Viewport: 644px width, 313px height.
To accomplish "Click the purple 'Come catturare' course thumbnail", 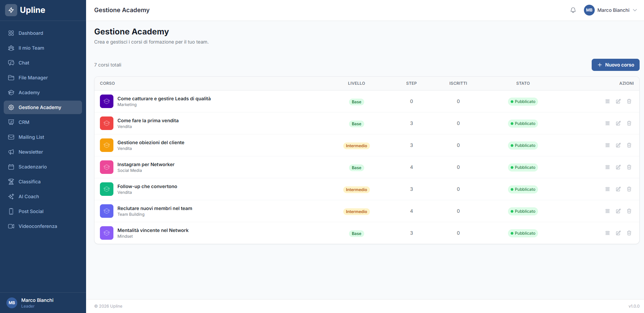I will point(107,101).
